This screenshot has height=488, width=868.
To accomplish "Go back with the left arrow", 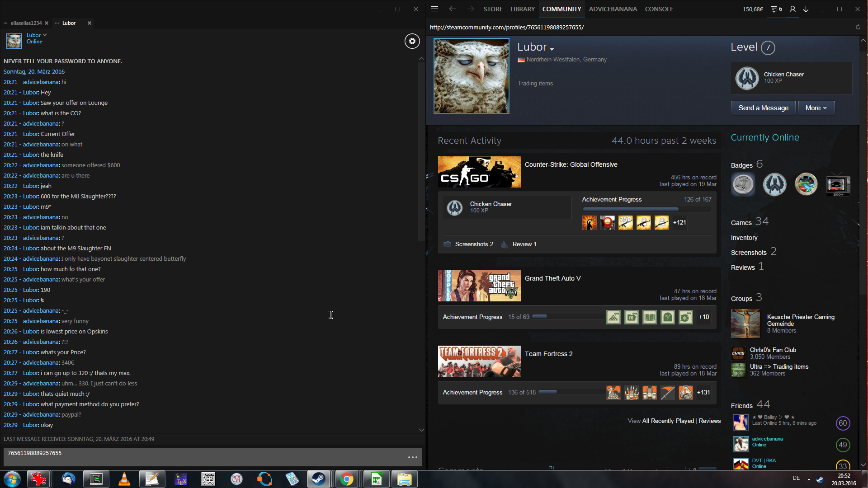I will click(452, 9).
